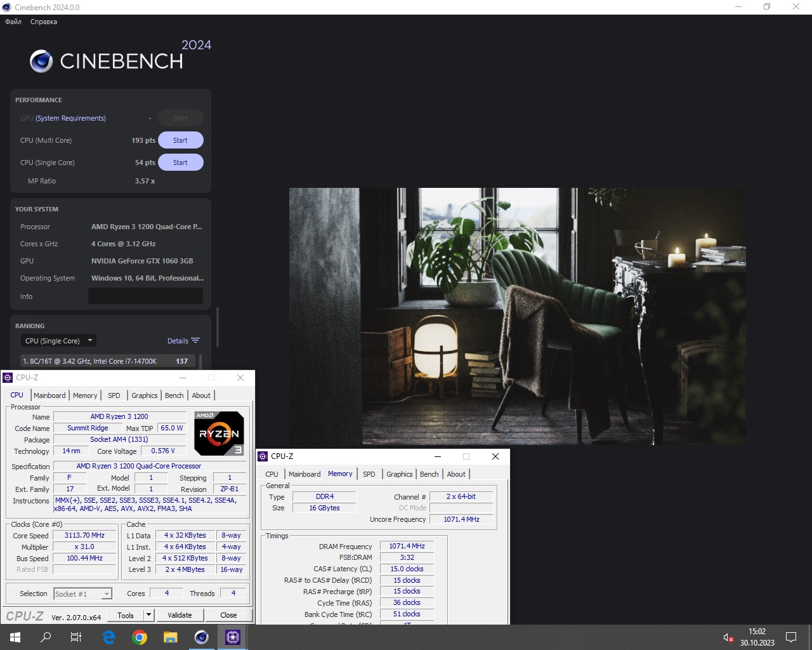Click the CAS# Latency 15.0 clocks value
Image resolution: width=812 pixels, height=650 pixels.
point(407,569)
